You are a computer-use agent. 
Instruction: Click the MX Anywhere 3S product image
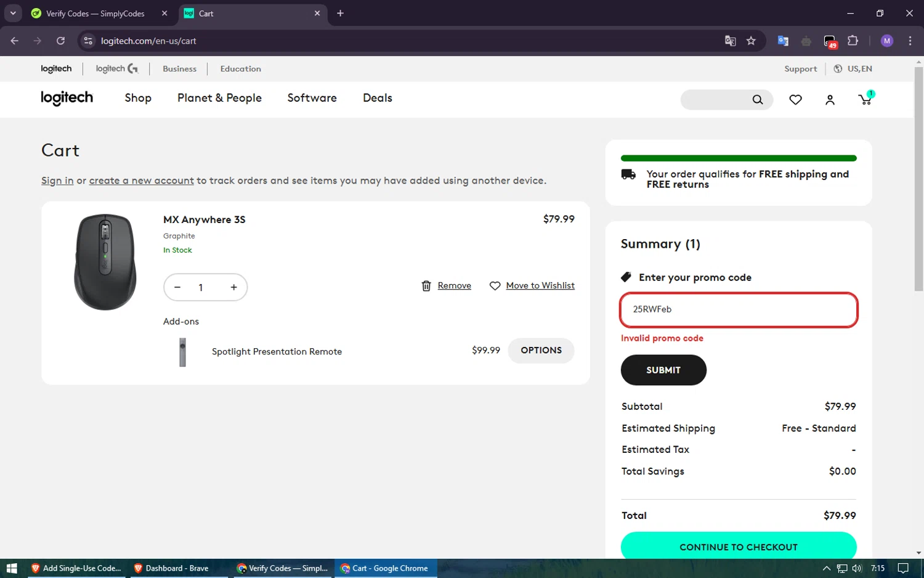coord(105,262)
